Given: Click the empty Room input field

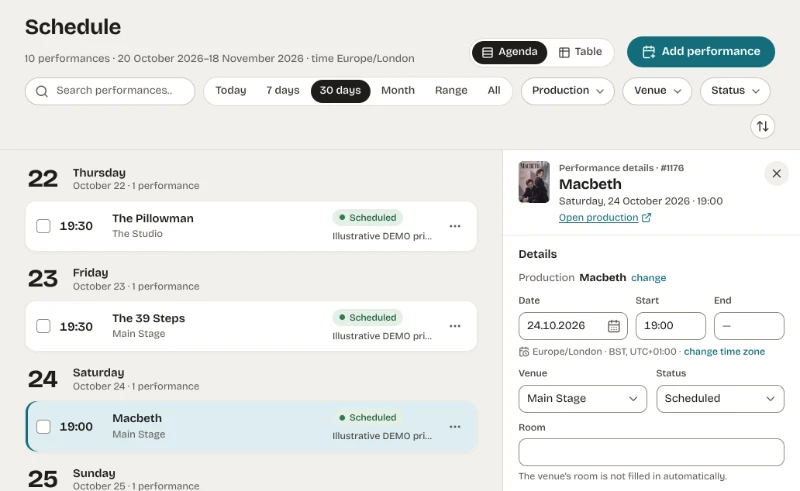Looking at the screenshot, I should pos(651,452).
